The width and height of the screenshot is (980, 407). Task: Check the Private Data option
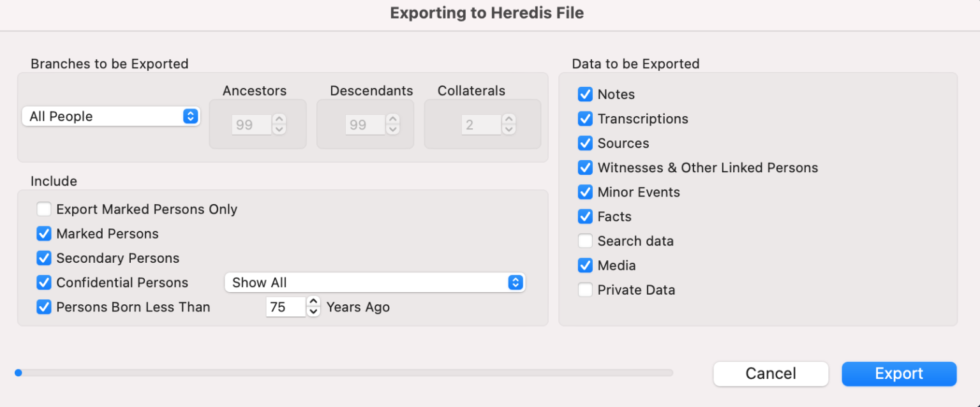(x=585, y=290)
